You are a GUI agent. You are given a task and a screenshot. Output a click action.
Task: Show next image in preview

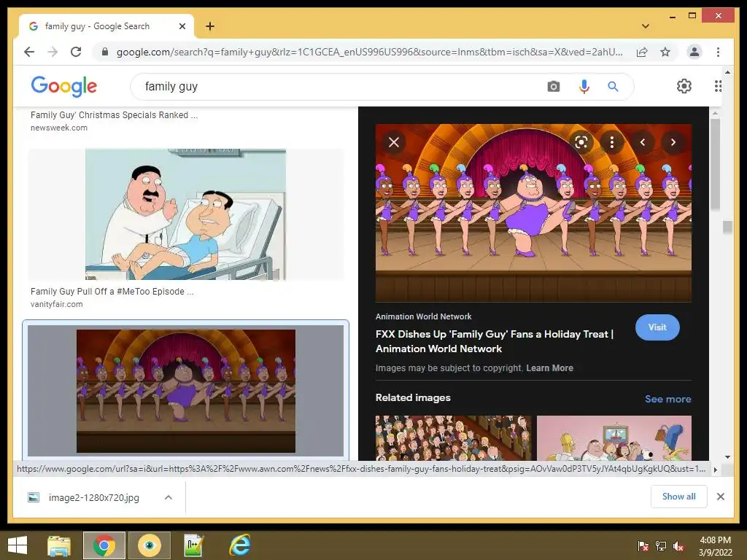coord(673,142)
